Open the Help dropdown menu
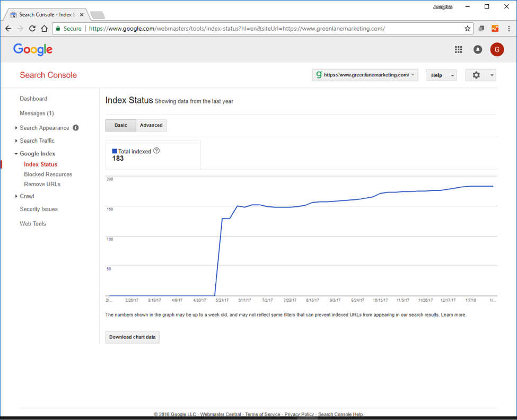 point(441,75)
